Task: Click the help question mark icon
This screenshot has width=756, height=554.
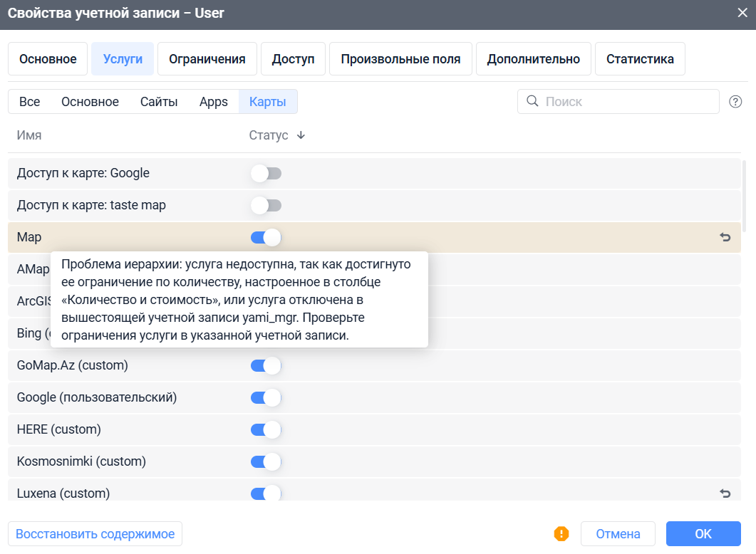Action: [x=735, y=102]
